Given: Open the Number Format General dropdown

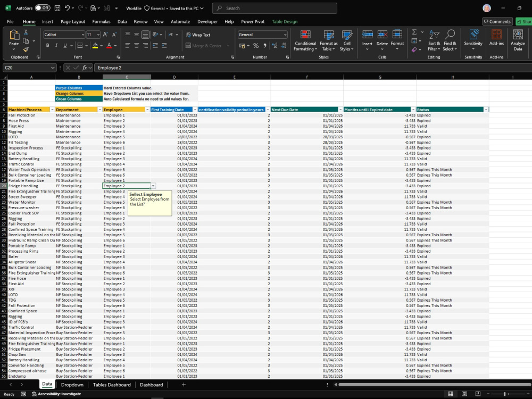Looking at the screenshot, I should [285, 35].
